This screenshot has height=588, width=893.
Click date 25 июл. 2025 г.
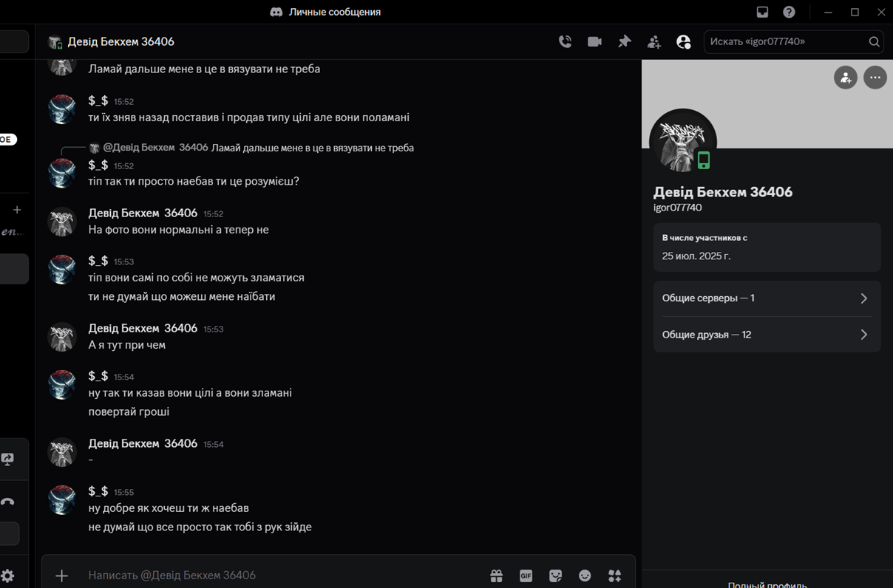[696, 256]
